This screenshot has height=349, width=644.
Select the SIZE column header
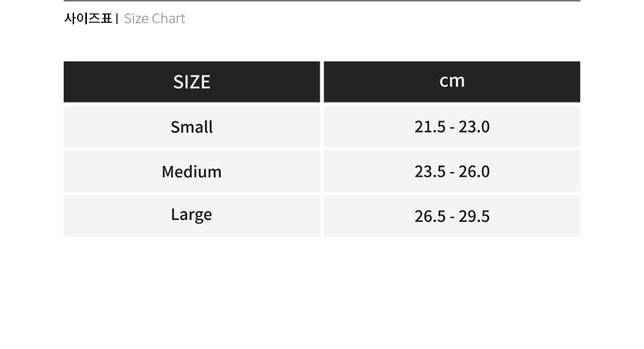(x=192, y=82)
